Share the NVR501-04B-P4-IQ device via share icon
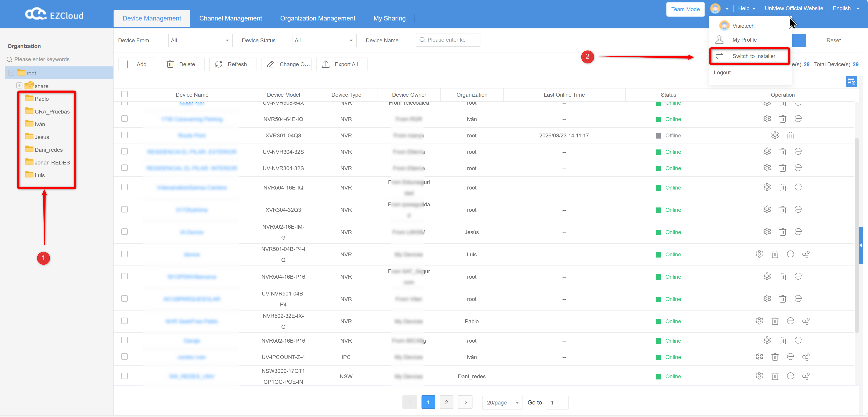 (x=806, y=254)
